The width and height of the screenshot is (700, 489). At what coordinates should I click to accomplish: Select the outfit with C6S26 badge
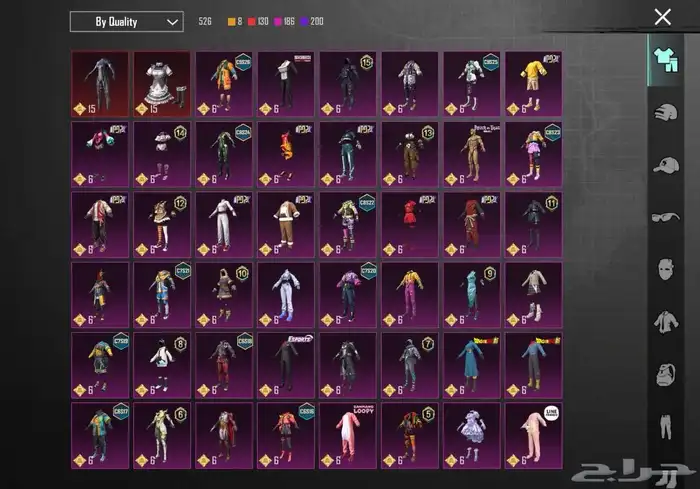pos(224,84)
